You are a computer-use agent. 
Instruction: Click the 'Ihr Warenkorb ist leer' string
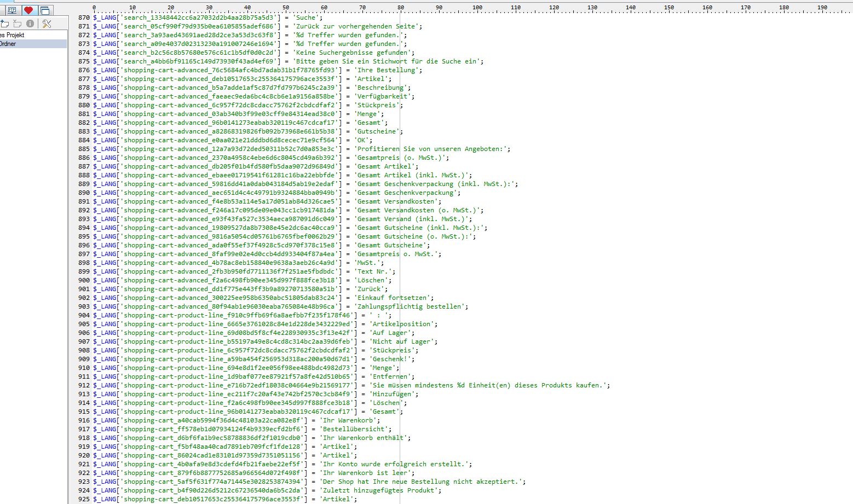pyautogui.click(x=365, y=473)
